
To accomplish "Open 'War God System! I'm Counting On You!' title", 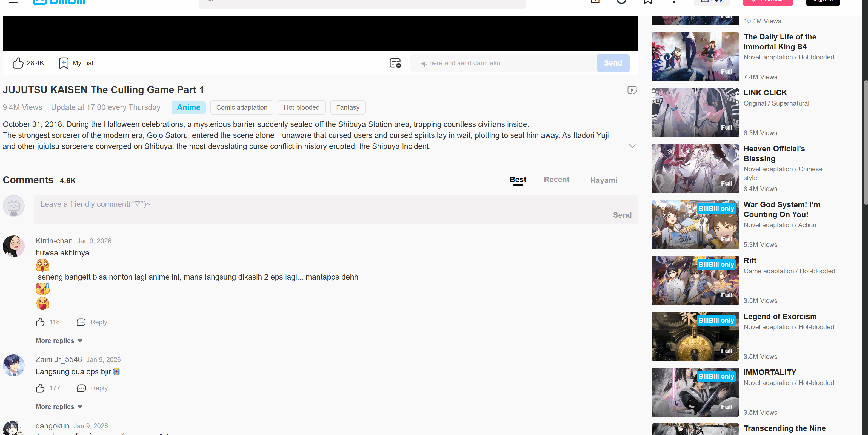I will [782, 209].
